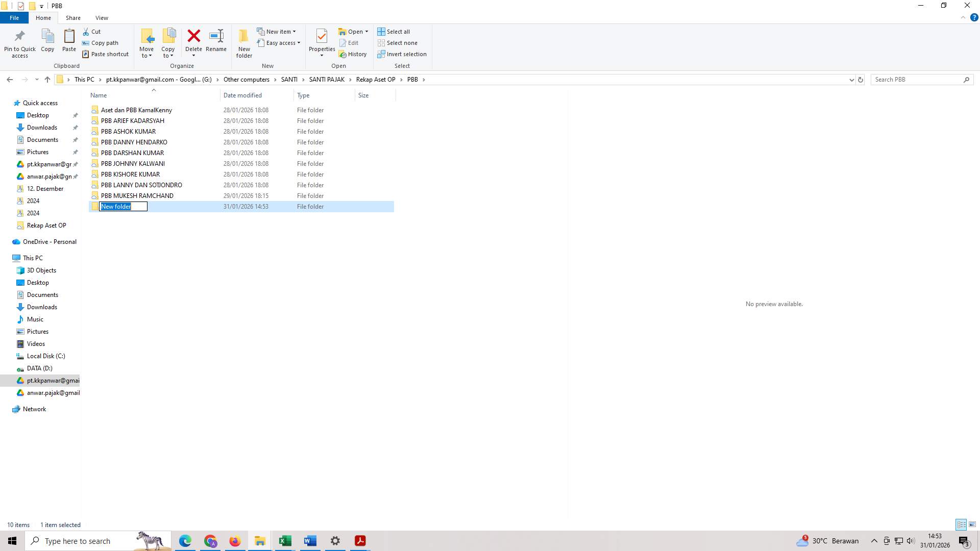The image size is (980, 551).
Task: Click Invert selection
Action: (402, 54)
